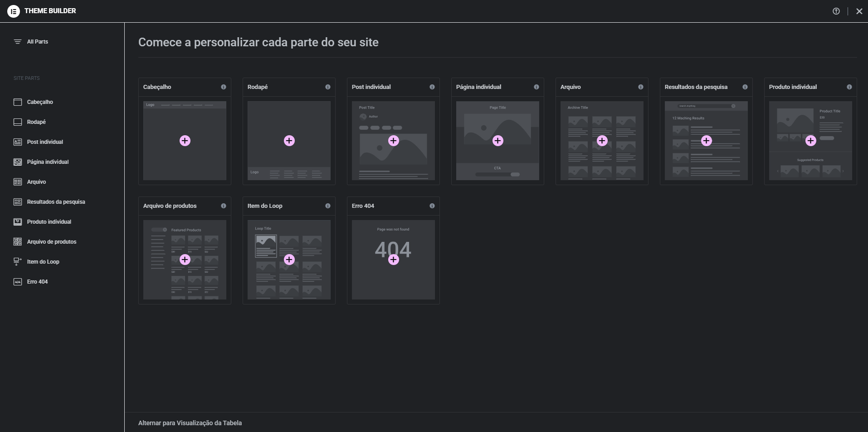The height and width of the screenshot is (432, 868).
Task: Open Rodapé in the sidebar
Action: point(36,122)
